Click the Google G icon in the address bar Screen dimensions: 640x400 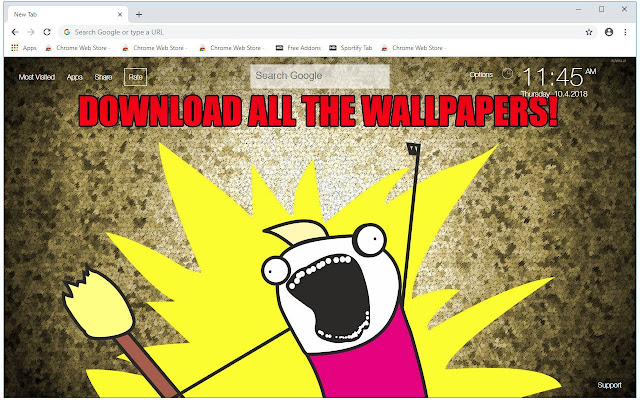pos(67,32)
